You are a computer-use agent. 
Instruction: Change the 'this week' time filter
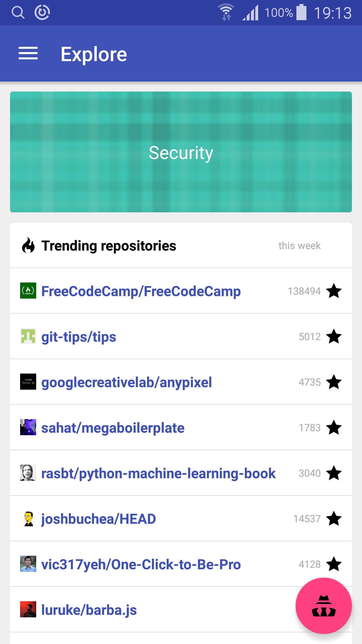pos(299,246)
